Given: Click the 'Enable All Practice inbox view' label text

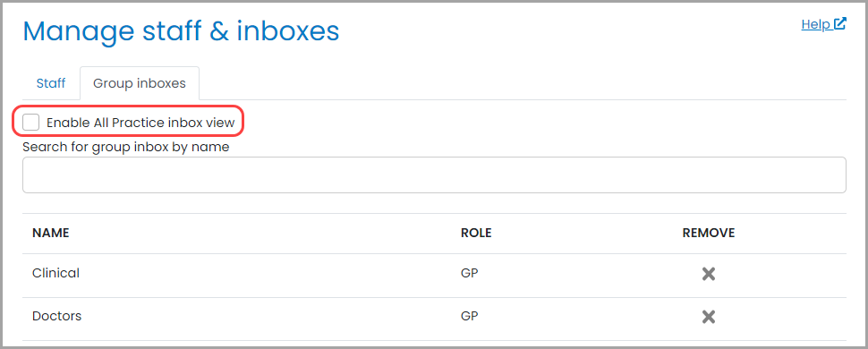Looking at the screenshot, I should pos(140,123).
